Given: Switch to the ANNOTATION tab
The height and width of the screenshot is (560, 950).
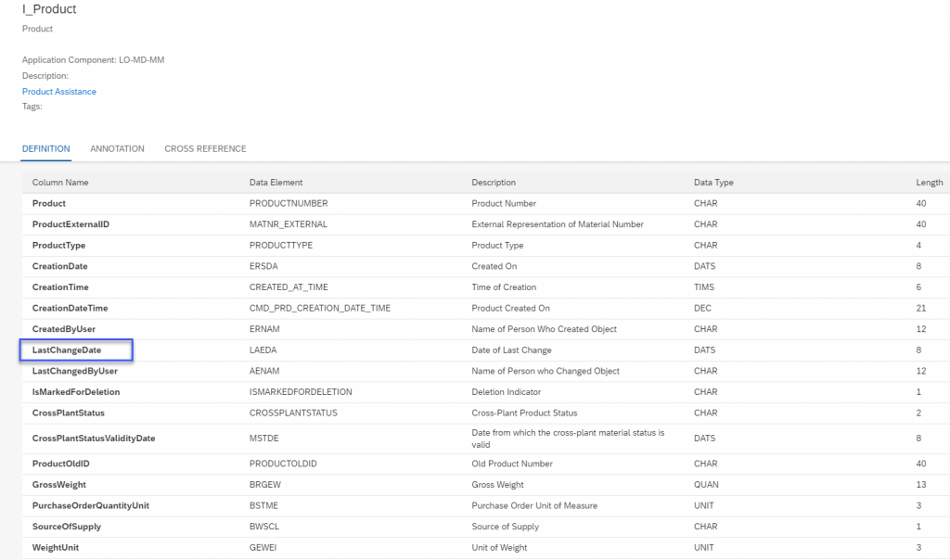Looking at the screenshot, I should [x=117, y=148].
